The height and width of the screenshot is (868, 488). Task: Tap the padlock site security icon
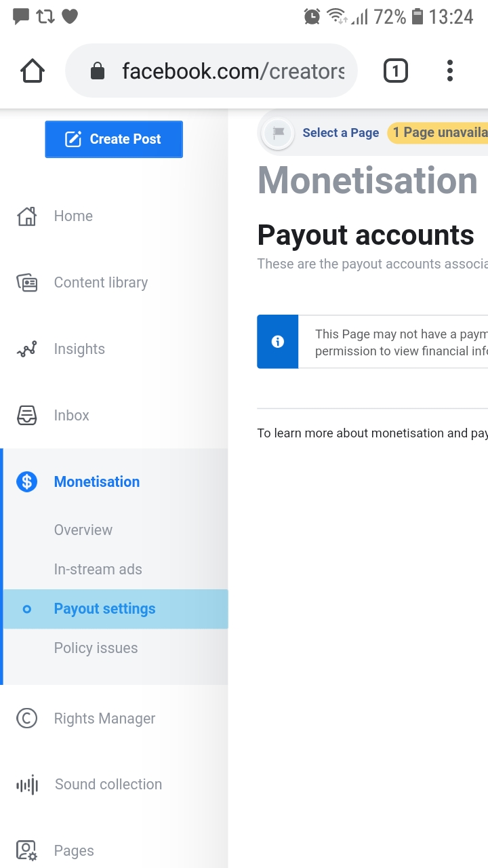coord(98,71)
